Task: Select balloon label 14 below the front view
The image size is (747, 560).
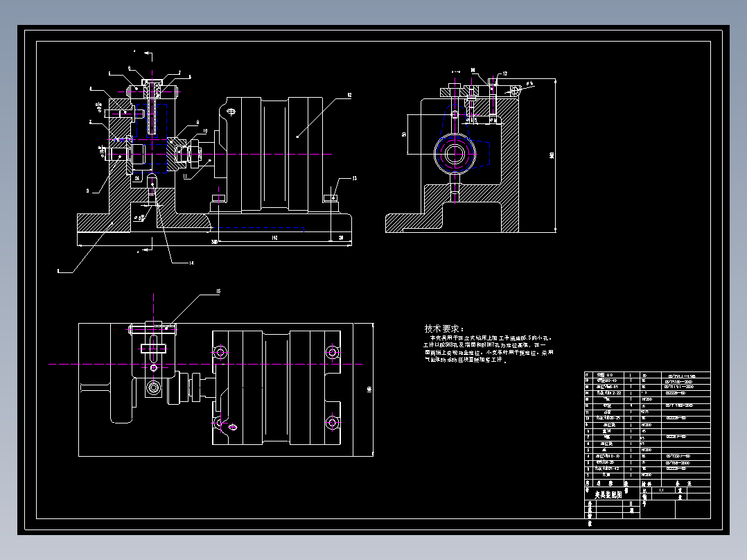Action: [191, 263]
